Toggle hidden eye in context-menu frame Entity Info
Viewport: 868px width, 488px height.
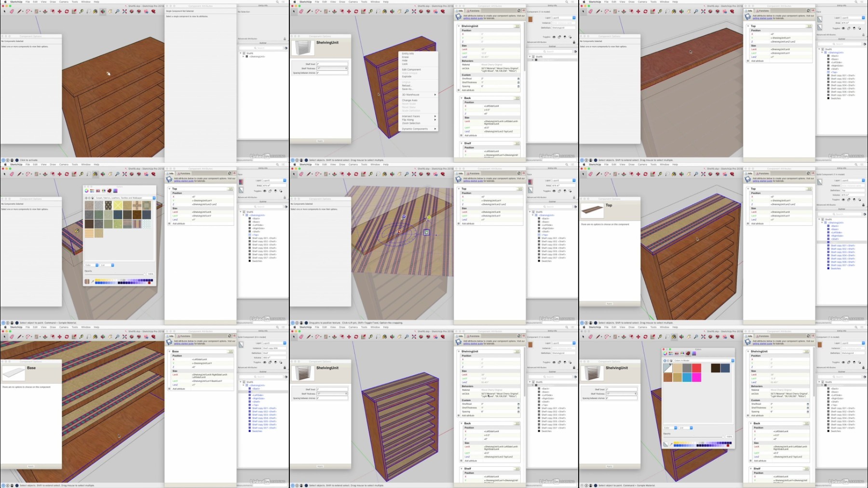tap(554, 37)
